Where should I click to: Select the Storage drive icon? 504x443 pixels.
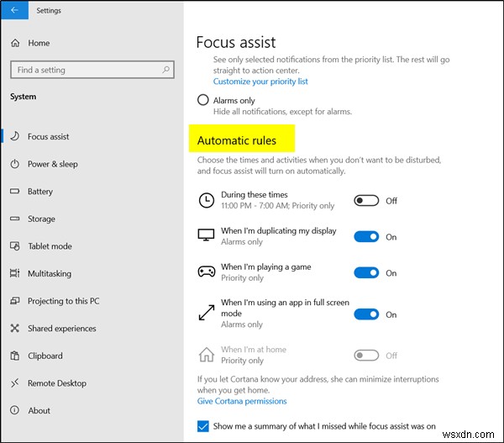coord(15,219)
